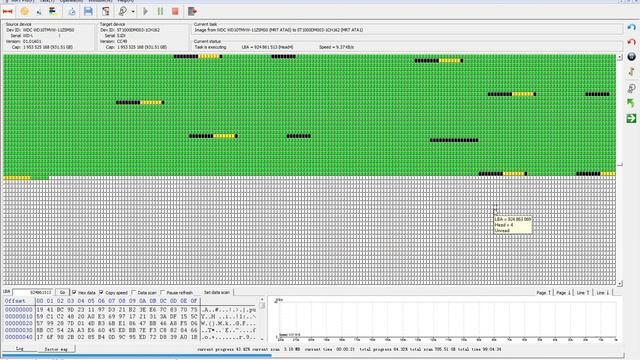Click the Page down button

[x=563, y=293]
